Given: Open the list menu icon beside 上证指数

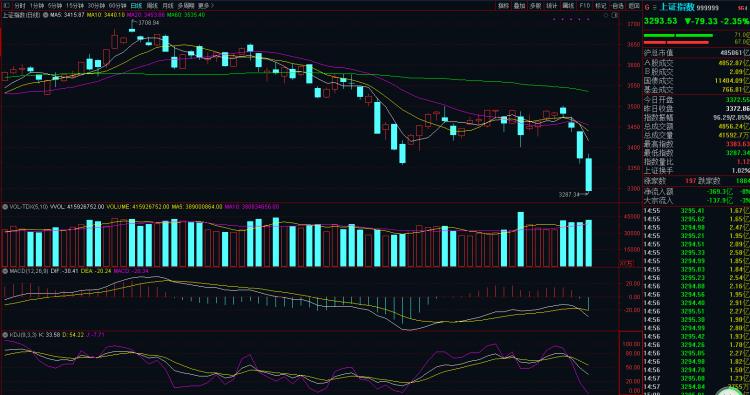Looking at the screenshot, I should pyautogui.click(x=655, y=7).
